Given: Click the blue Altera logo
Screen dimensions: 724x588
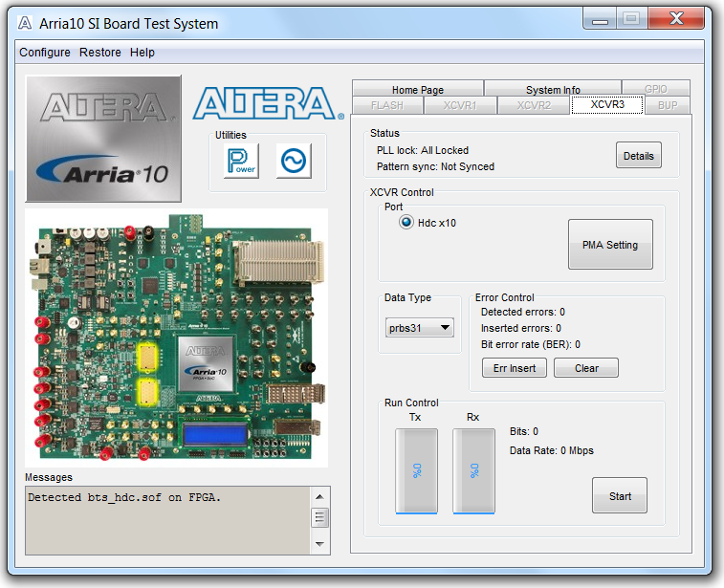Looking at the screenshot, I should 268,104.
